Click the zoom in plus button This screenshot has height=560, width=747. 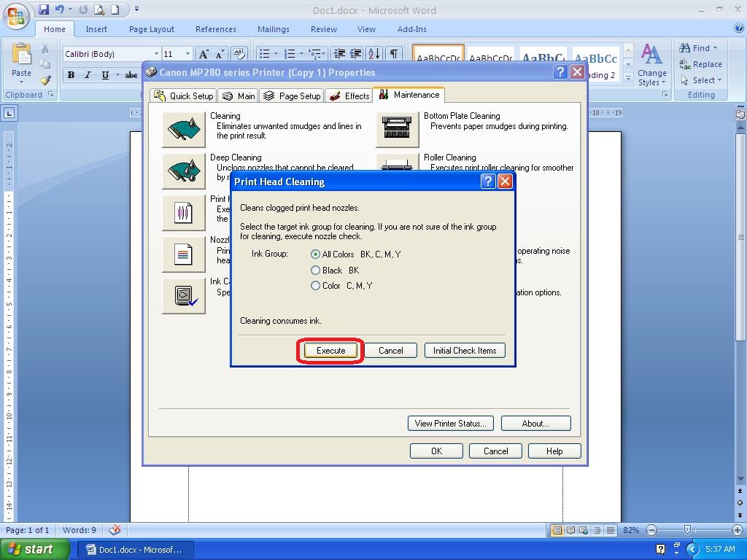click(737, 530)
